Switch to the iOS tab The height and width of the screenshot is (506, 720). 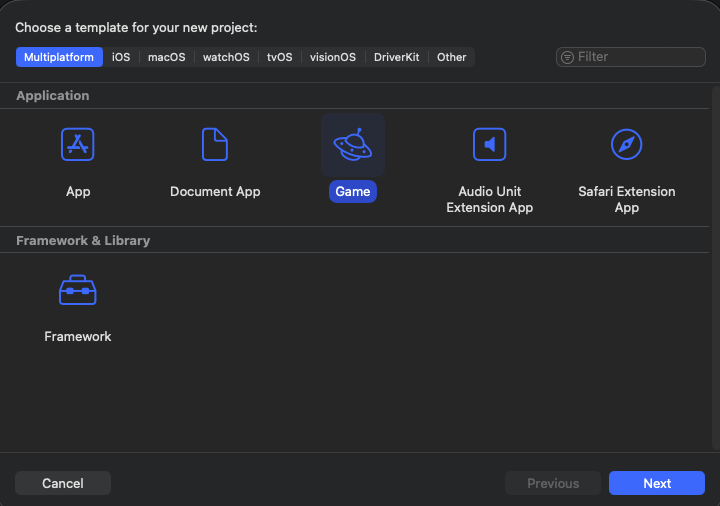pos(121,57)
